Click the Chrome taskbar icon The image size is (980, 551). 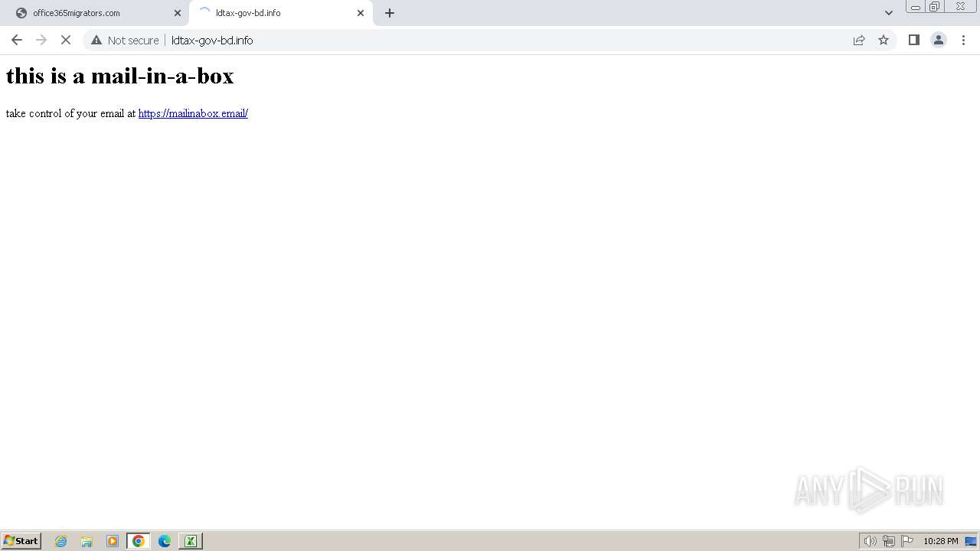(x=139, y=541)
